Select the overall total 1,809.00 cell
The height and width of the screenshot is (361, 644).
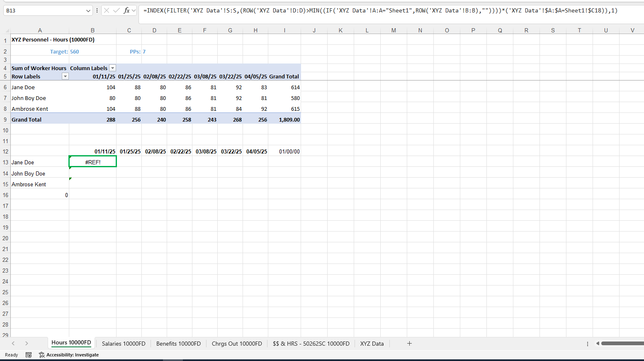tap(284, 120)
